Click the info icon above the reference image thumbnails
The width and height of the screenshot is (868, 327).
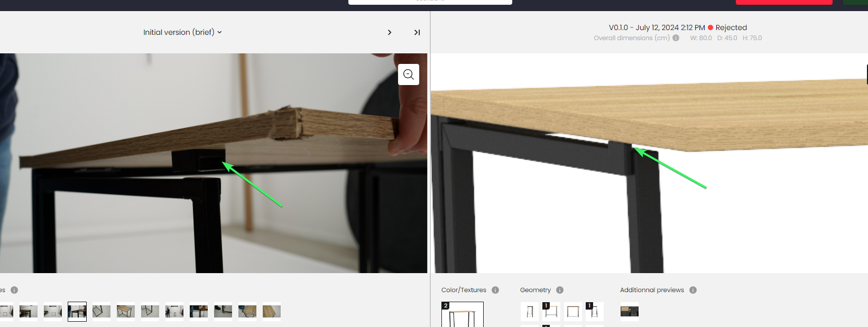[14, 290]
